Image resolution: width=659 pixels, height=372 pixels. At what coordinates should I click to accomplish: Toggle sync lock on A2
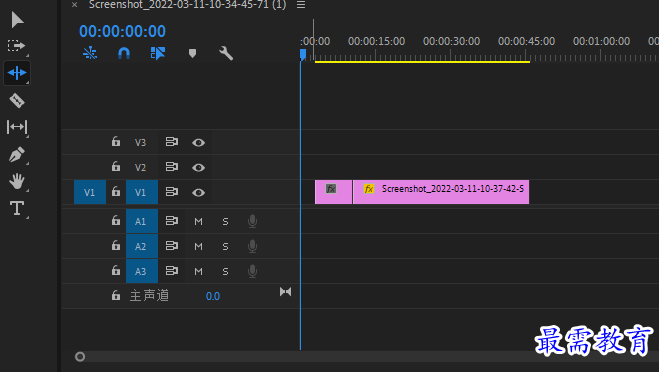point(171,245)
